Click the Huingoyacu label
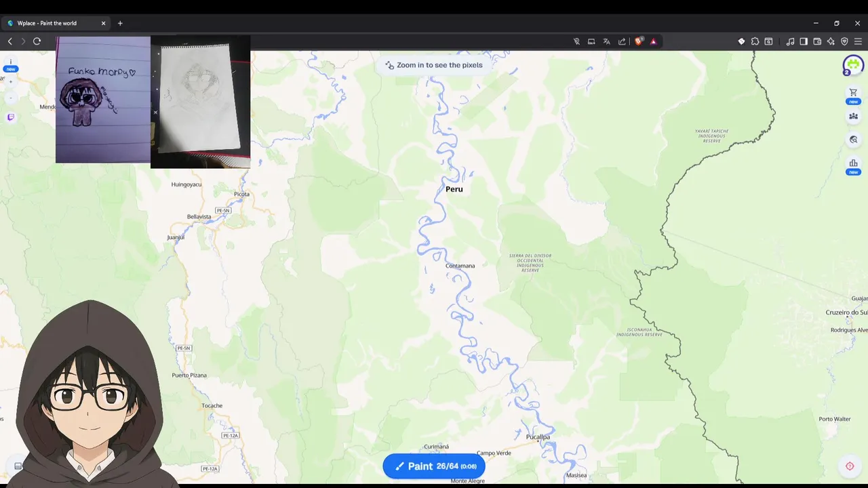The height and width of the screenshot is (488, 868). (186, 184)
